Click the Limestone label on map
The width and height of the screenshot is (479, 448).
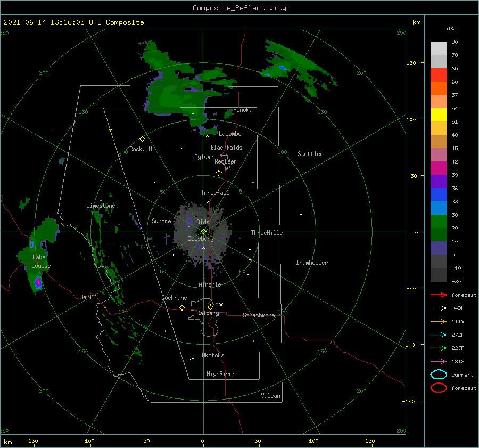click(x=101, y=206)
